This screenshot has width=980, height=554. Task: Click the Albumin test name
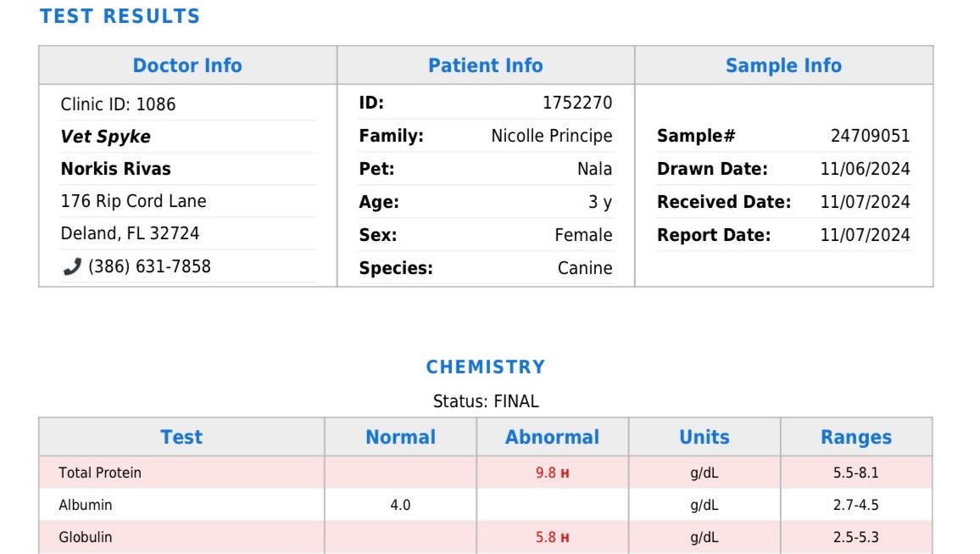86,505
